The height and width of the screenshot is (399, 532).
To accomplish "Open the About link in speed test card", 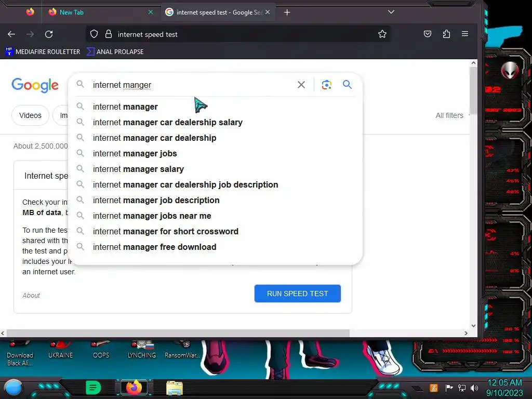I will [x=31, y=296].
